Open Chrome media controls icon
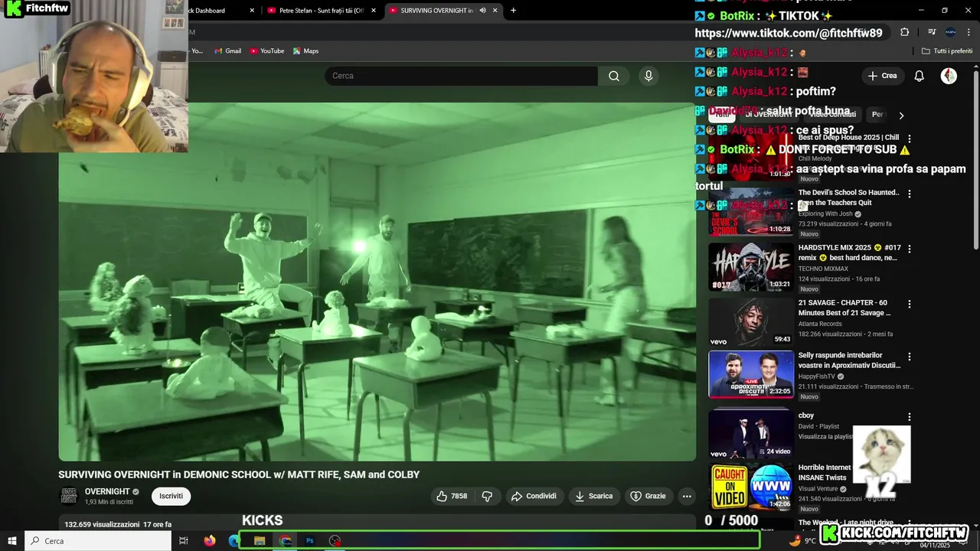980x551 pixels. coord(932,32)
